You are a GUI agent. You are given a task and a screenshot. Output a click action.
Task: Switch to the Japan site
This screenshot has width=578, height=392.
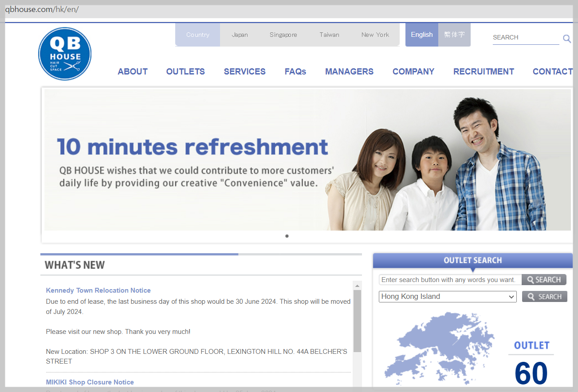(x=240, y=35)
